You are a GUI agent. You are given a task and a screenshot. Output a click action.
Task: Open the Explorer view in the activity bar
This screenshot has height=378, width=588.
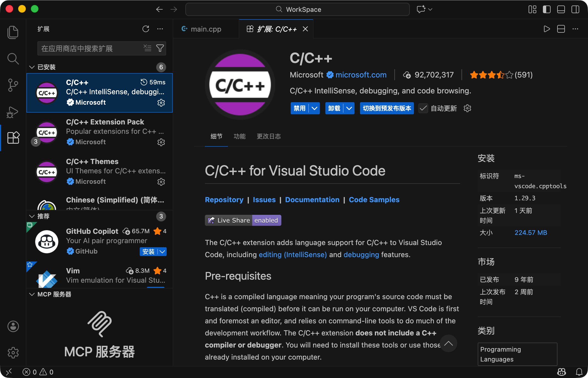point(13,32)
